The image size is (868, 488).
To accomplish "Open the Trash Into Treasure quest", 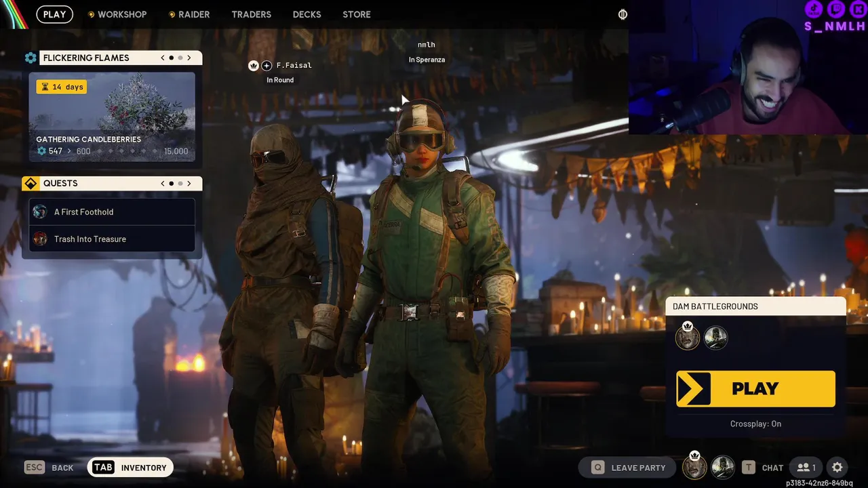I will click(112, 239).
